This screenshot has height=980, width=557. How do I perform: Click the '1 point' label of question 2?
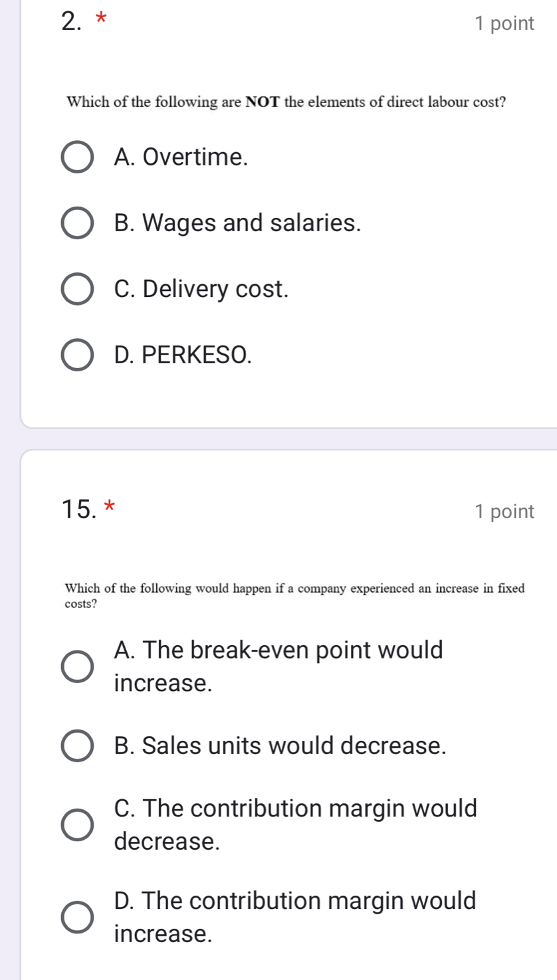tap(504, 24)
